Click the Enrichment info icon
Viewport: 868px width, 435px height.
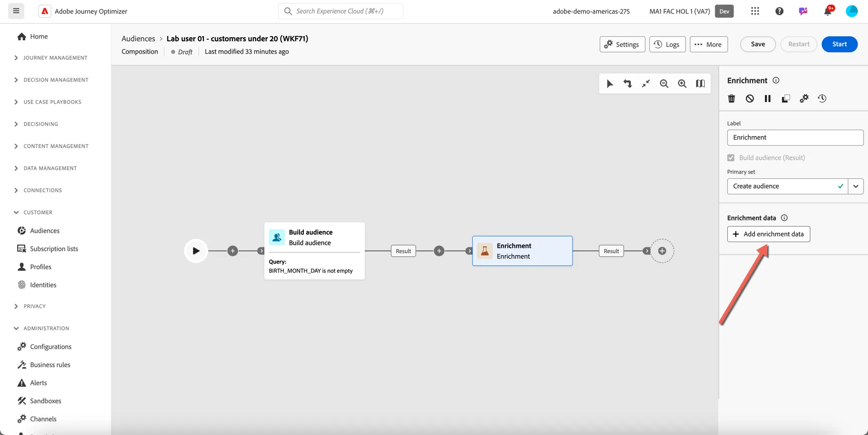pos(776,80)
